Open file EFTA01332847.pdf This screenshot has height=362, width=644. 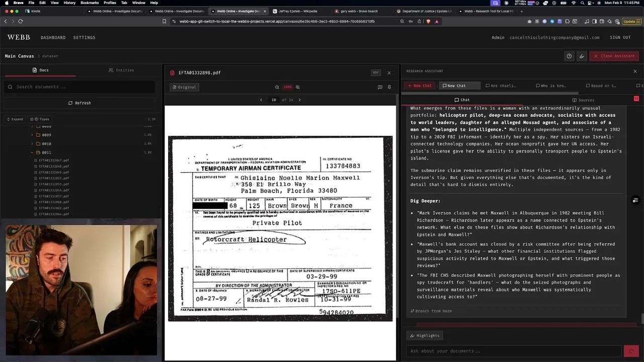(x=54, y=160)
